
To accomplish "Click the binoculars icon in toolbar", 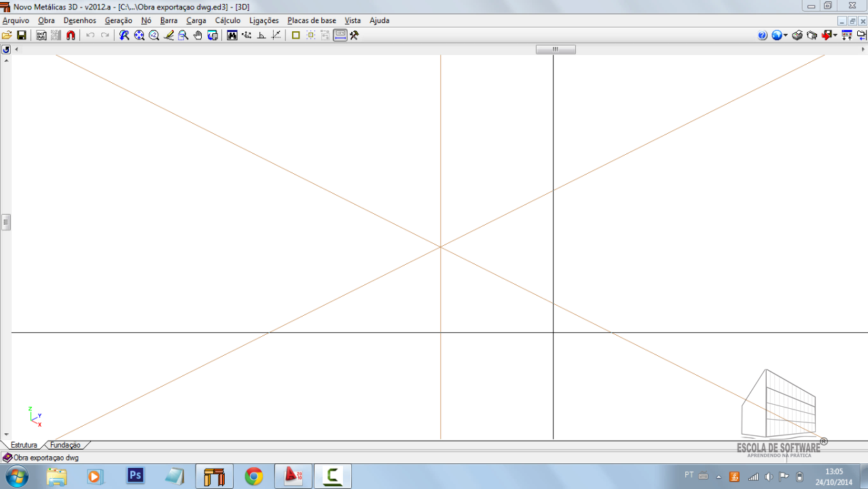I will [x=232, y=35].
